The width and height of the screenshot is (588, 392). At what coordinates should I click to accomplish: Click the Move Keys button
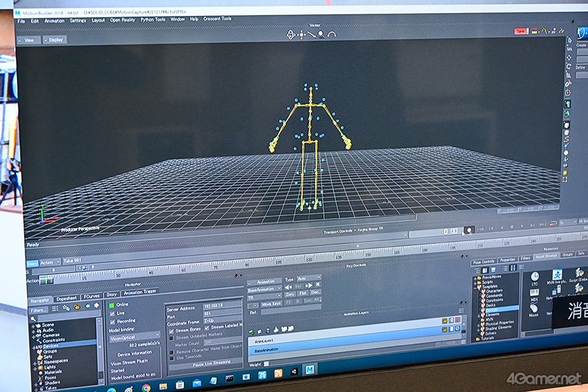click(x=271, y=304)
